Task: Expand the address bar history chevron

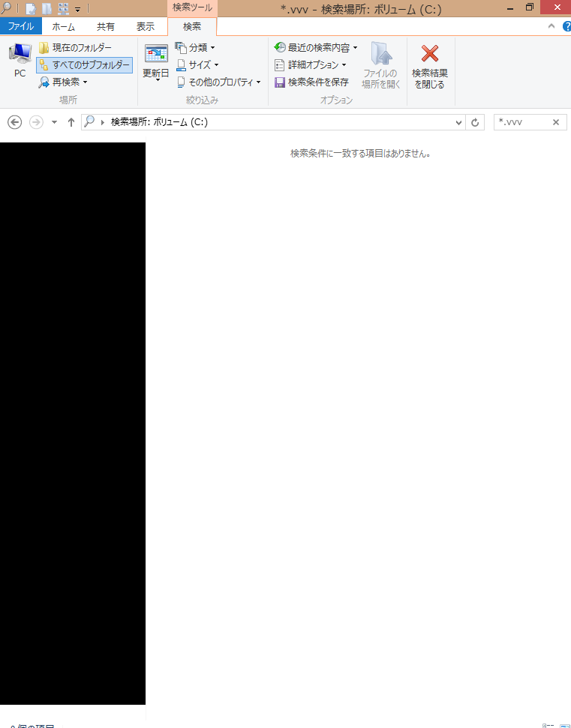Action: click(458, 122)
